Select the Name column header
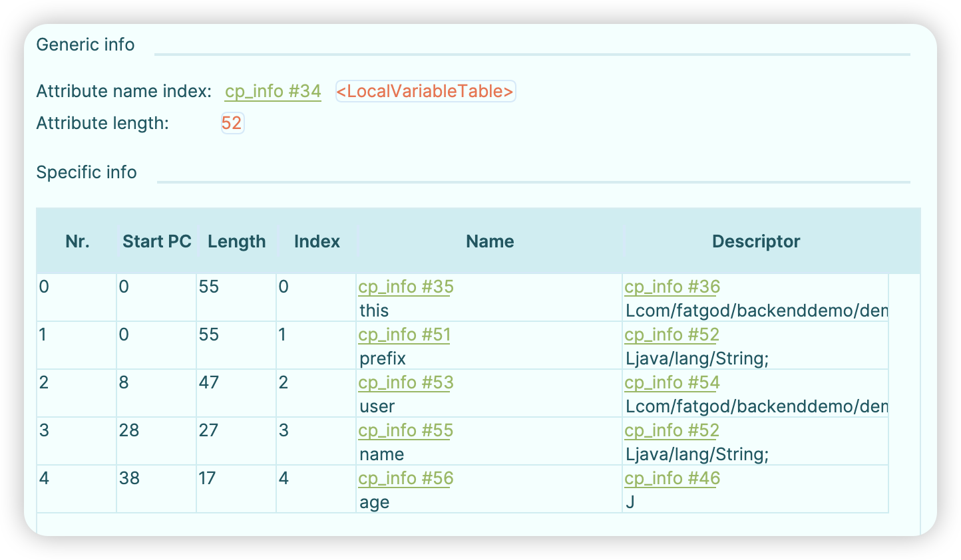The width and height of the screenshot is (961, 560). coord(490,241)
